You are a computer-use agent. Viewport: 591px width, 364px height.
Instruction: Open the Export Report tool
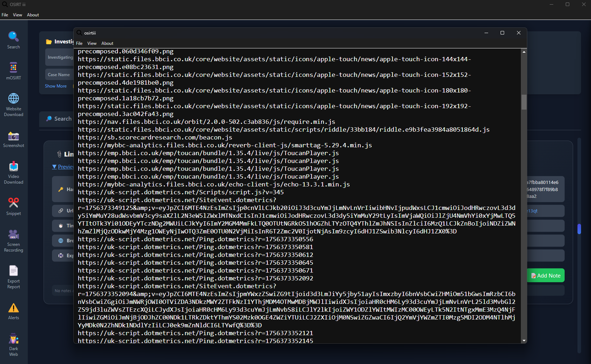coord(13,276)
